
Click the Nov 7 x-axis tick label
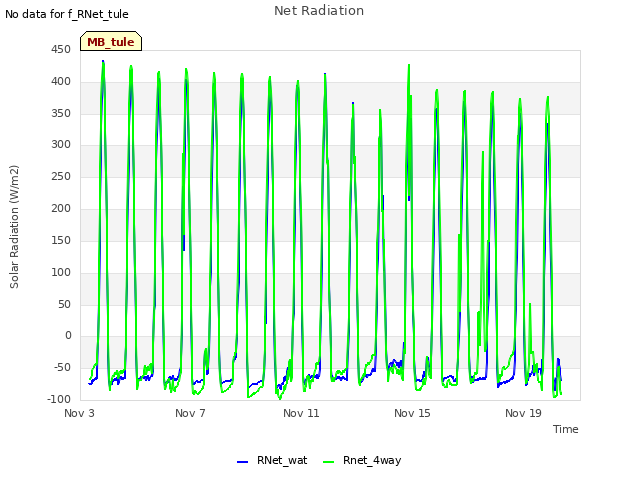[190, 413]
